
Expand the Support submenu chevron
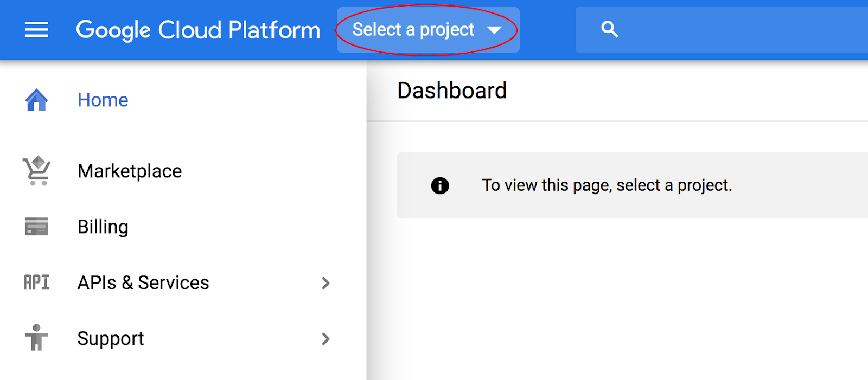click(x=325, y=339)
